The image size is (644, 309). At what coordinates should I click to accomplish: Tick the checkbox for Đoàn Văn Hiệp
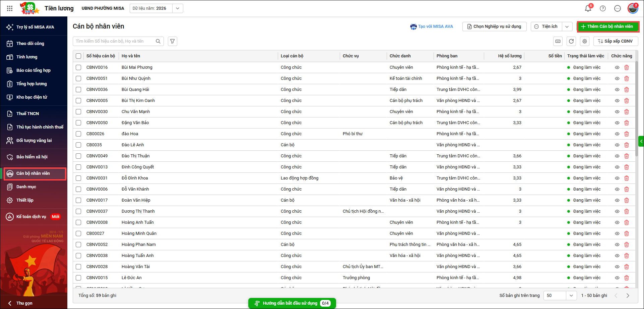[78, 200]
